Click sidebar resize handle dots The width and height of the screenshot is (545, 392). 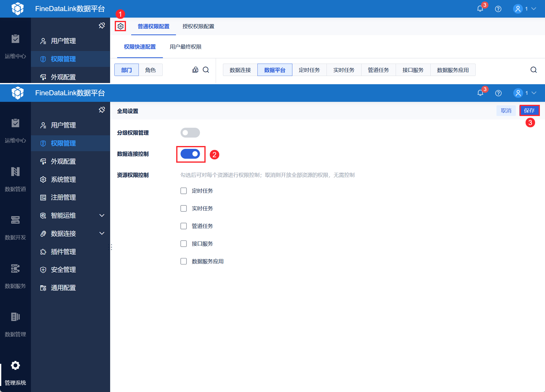(111, 247)
